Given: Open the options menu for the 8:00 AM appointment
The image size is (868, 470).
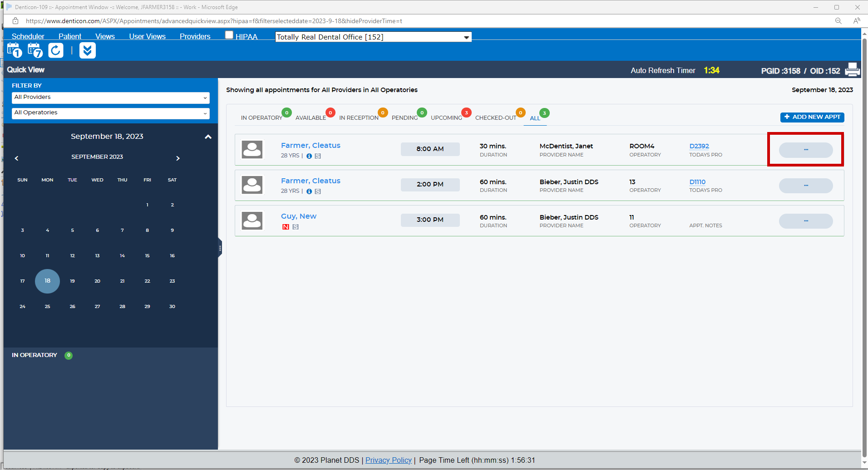Looking at the screenshot, I should (806, 150).
